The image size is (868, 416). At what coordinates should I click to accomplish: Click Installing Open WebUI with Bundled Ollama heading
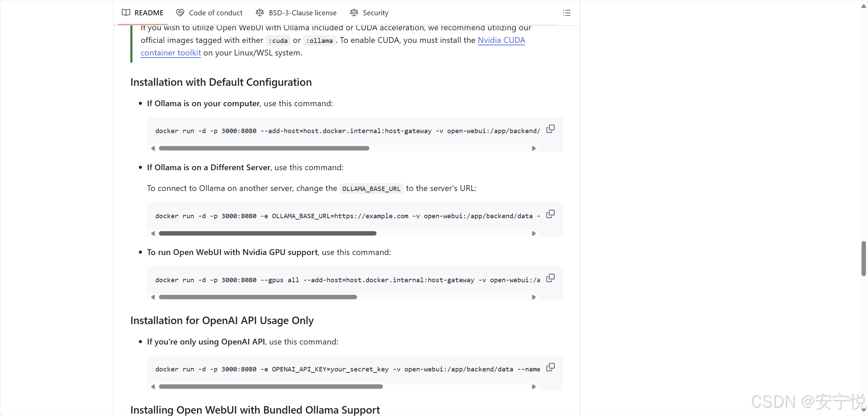click(255, 410)
